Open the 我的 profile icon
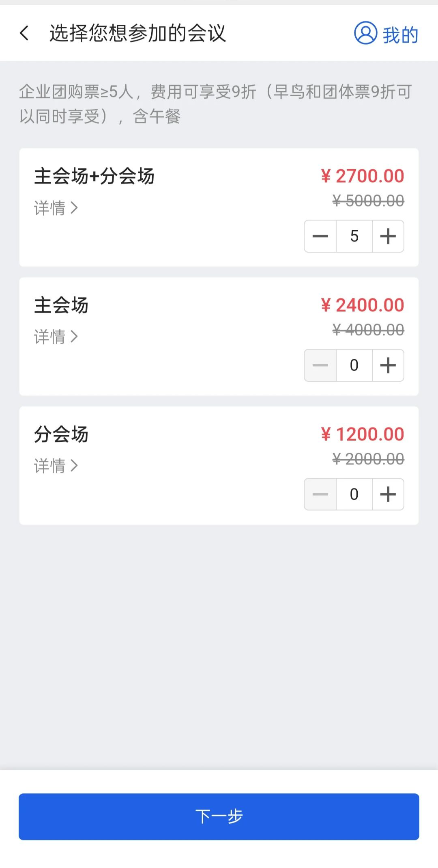 tap(366, 33)
